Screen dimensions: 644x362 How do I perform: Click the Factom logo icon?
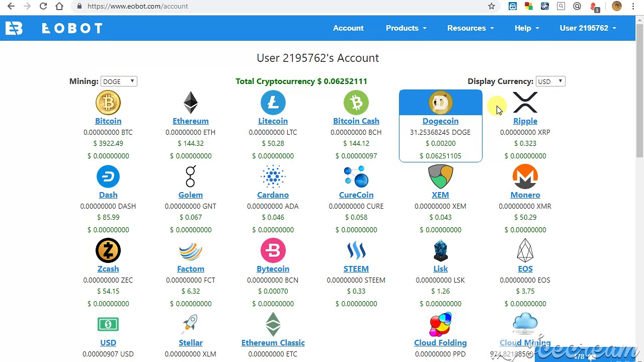191,250
